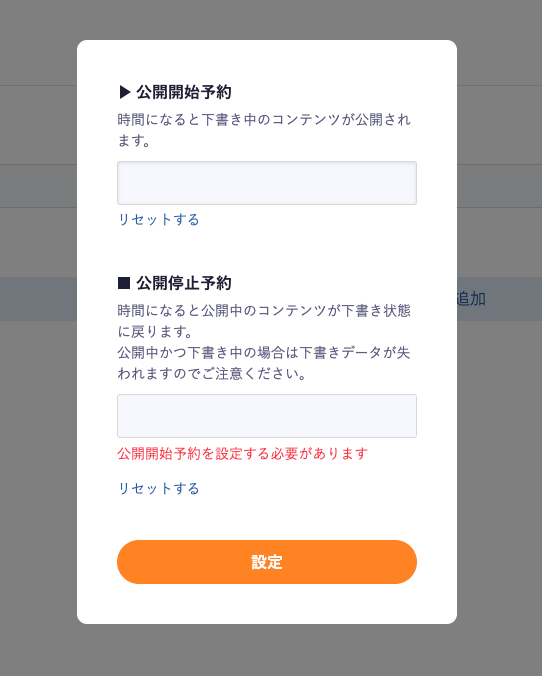Click the dimmed overlay below the dialog
Screen dimensions: 542x676
pos(271,650)
